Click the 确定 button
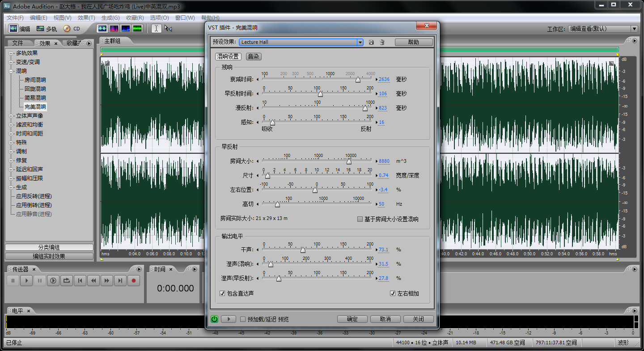Viewport: 644px width, 351px height. click(352, 319)
